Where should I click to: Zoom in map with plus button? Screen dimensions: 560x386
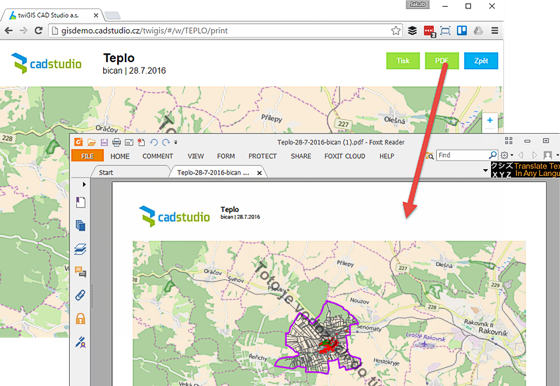tap(490, 120)
